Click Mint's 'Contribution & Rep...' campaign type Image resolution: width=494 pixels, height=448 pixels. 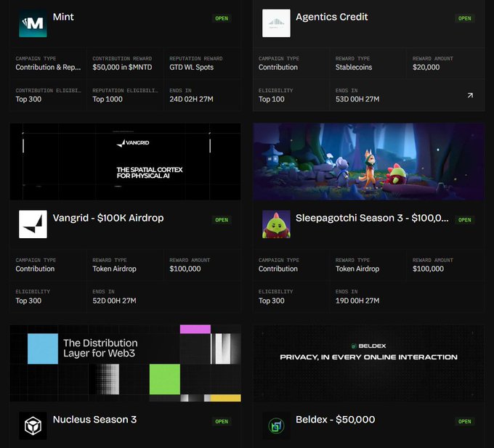coord(48,67)
